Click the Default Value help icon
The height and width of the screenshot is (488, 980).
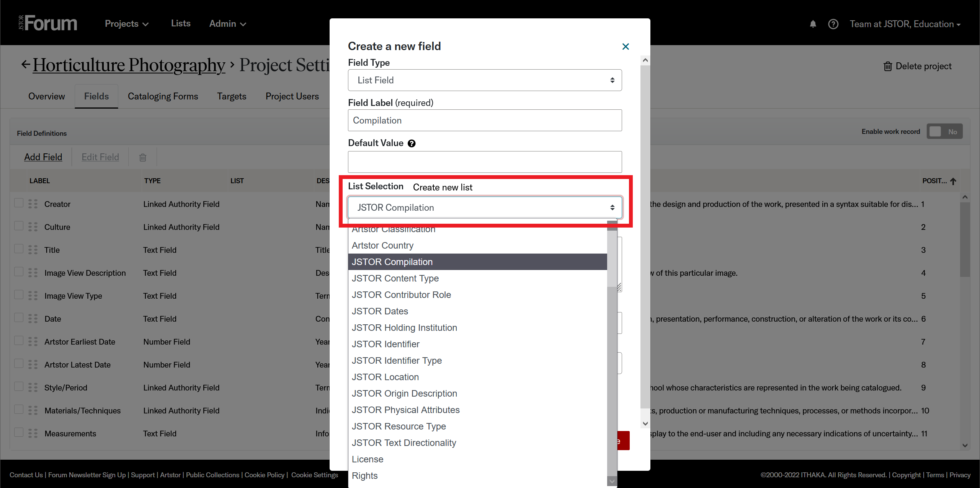click(412, 143)
